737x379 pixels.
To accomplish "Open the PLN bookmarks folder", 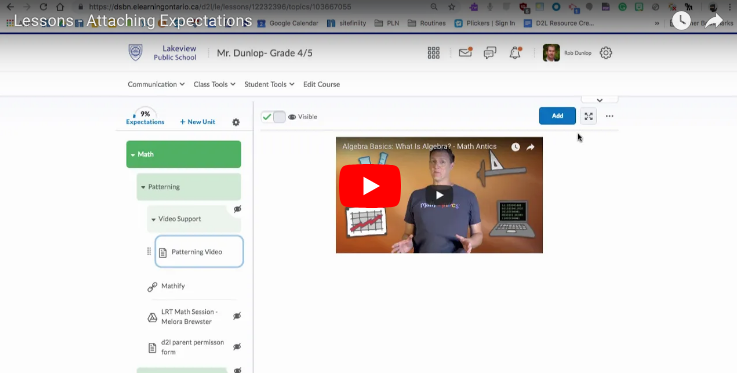I will pos(387,23).
